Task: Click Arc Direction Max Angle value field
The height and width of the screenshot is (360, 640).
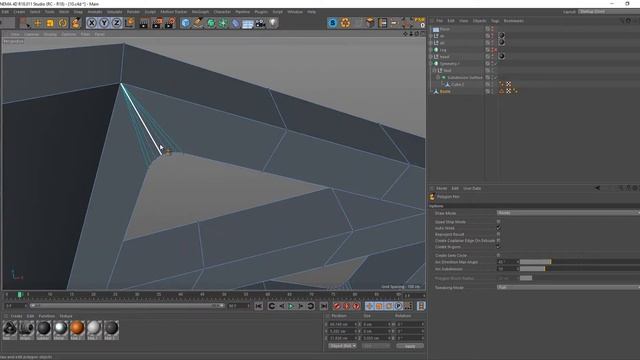Action: pos(507,262)
